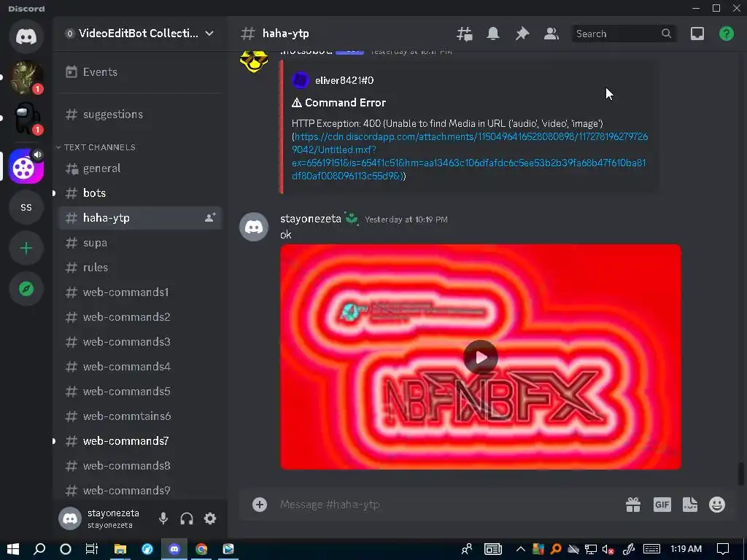Open File Explorer from taskbar
Image resolution: width=747 pixels, height=560 pixels.
click(120, 549)
